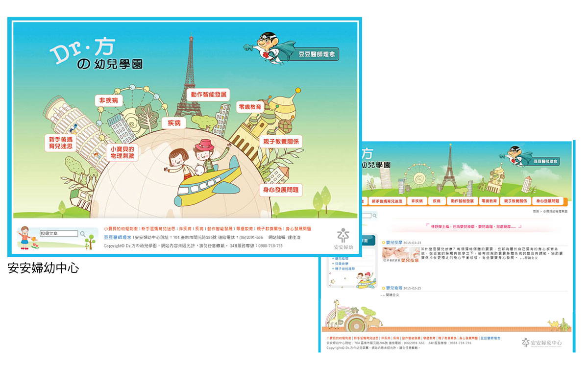Open the 身心發展問題 bubble on the homepage
The height and width of the screenshot is (368, 588).
click(x=281, y=190)
